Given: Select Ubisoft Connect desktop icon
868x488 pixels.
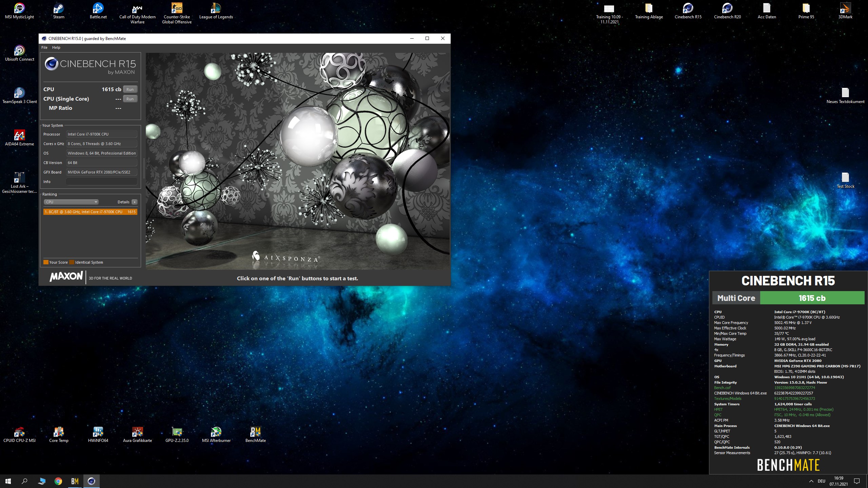Looking at the screenshot, I should [19, 53].
